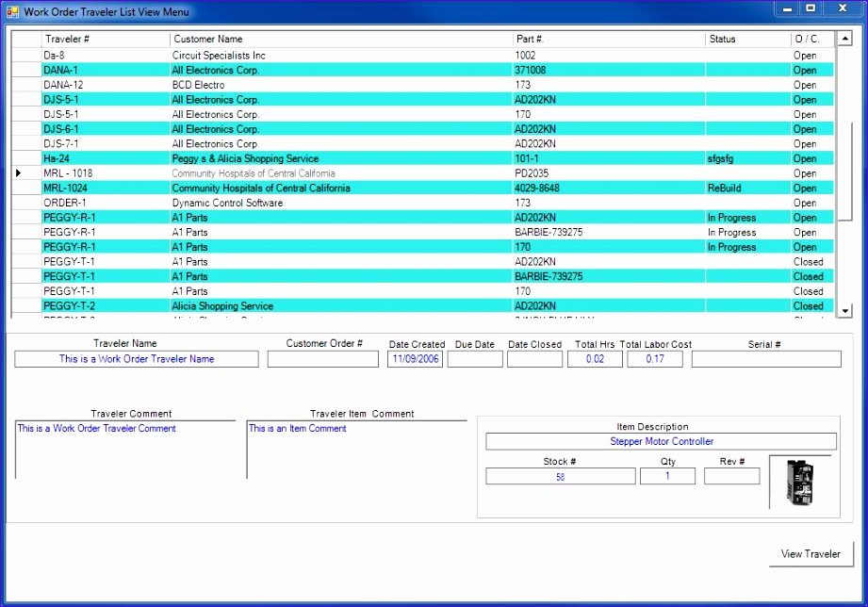
Task: Click the app icon in title bar
Action: (12, 11)
